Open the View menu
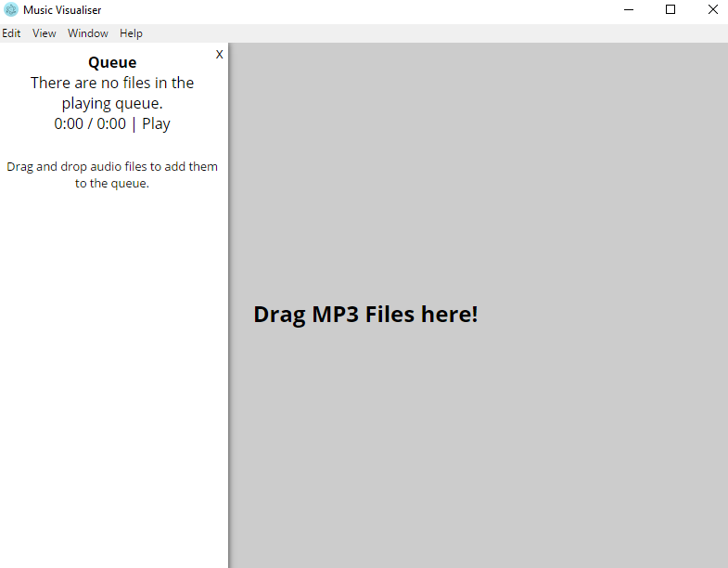728x568 pixels. coord(45,33)
